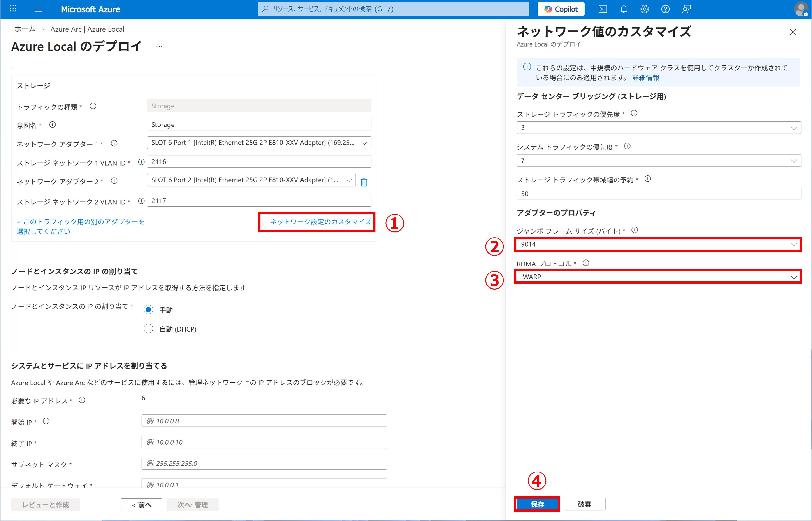Delete network adapter 2 with trash icon
The height and width of the screenshot is (521, 812).
[364, 182]
